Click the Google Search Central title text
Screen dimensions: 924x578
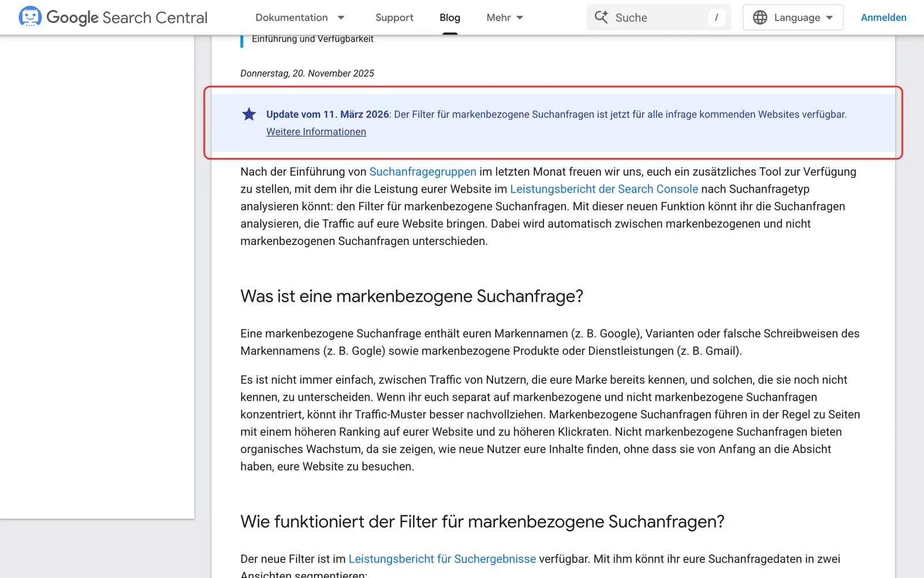pyautogui.click(x=126, y=18)
